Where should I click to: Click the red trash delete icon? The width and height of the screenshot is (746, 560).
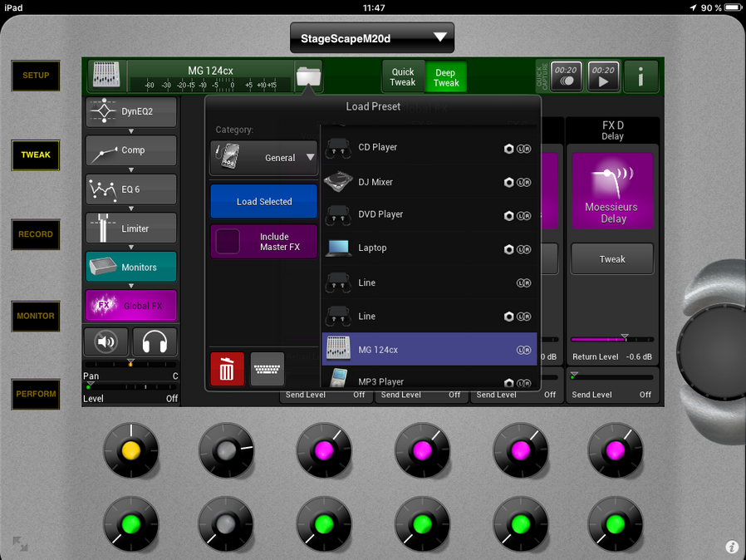(227, 369)
